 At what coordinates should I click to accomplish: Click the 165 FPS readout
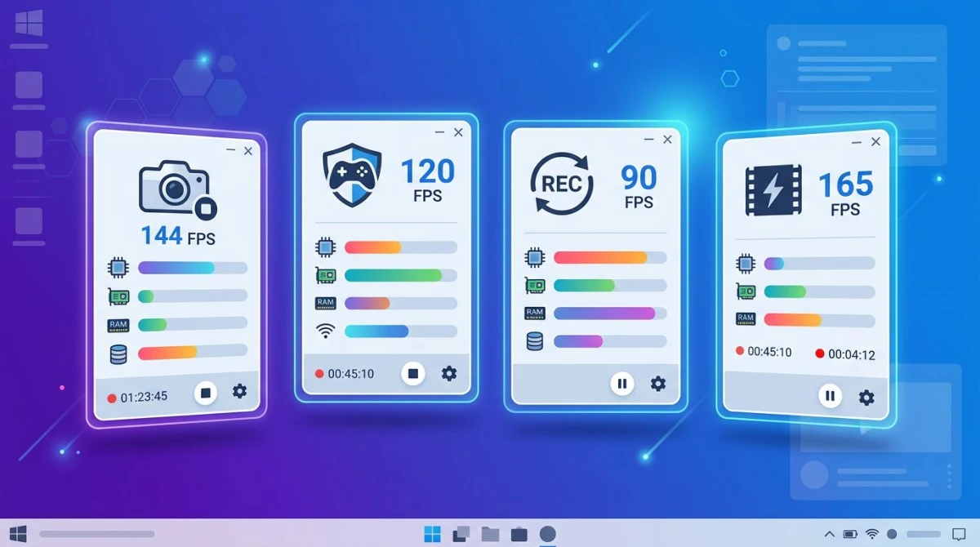tap(845, 193)
